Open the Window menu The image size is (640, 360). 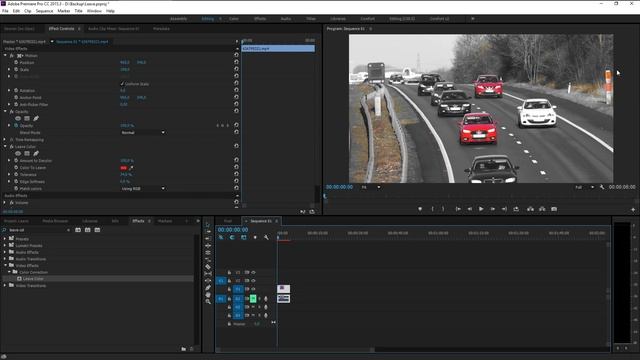94,11
